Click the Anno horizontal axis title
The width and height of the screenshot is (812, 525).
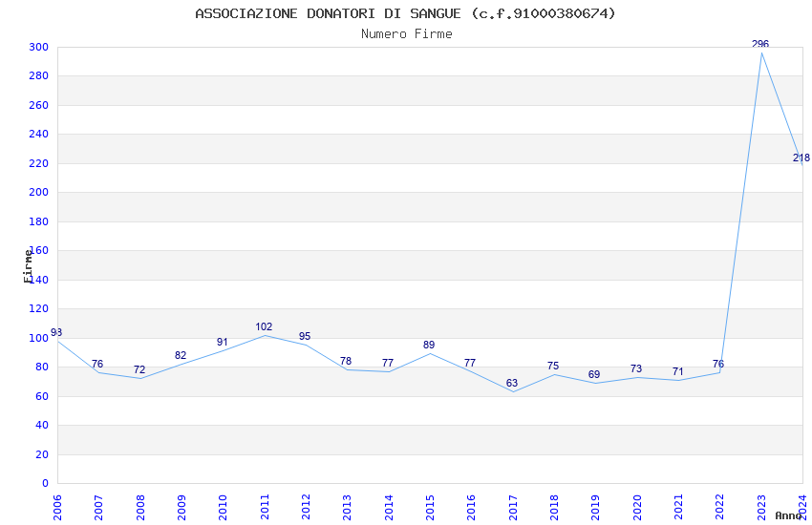point(788,515)
